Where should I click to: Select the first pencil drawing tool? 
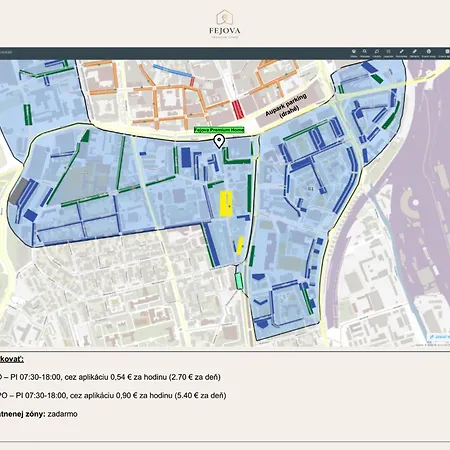pyautogui.click(x=401, y=51)
